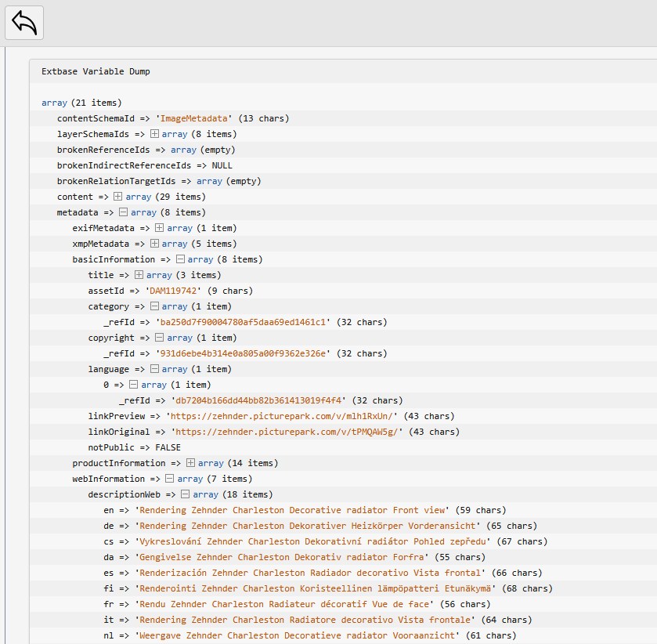Collapse the basicInformation array
This screenshot has height=644, width=657.
tap(180, 259)
